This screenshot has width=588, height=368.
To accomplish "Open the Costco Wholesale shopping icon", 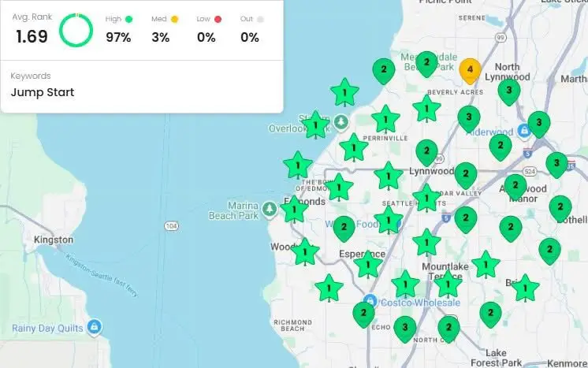I will pos(370,300).
